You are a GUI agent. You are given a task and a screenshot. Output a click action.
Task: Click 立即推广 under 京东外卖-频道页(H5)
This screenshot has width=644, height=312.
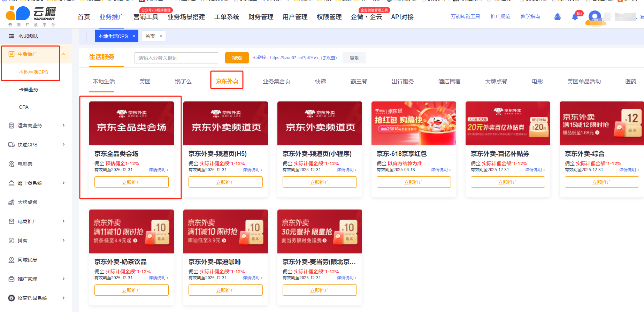tap(225, 182)
